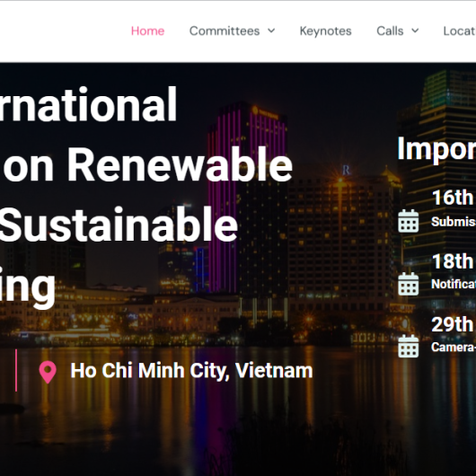Expand the Calls dropdown chevron

[x=415, y=31]
